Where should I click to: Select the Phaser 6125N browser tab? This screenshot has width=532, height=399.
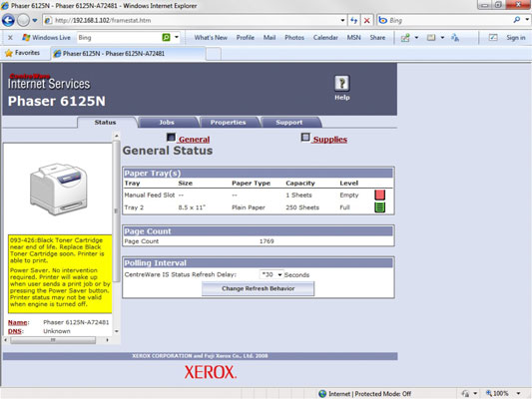pos(128,54)
